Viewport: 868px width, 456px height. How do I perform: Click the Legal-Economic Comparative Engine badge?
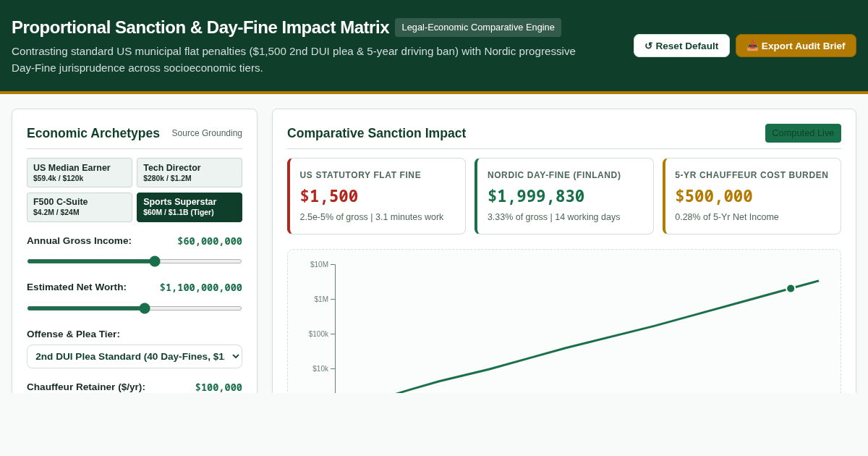coord(478,28)
